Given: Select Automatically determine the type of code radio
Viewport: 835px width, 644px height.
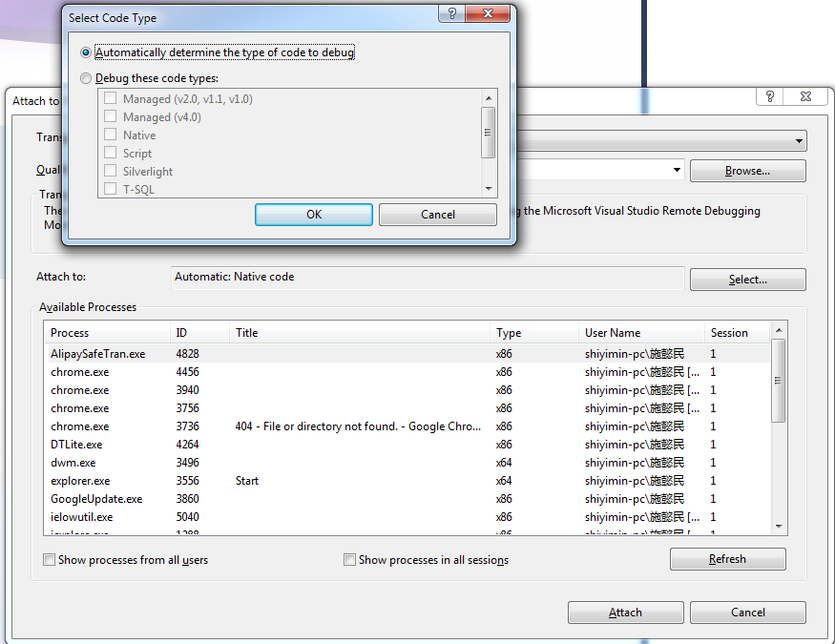Looking at the screenshot, I should [86, 52].
